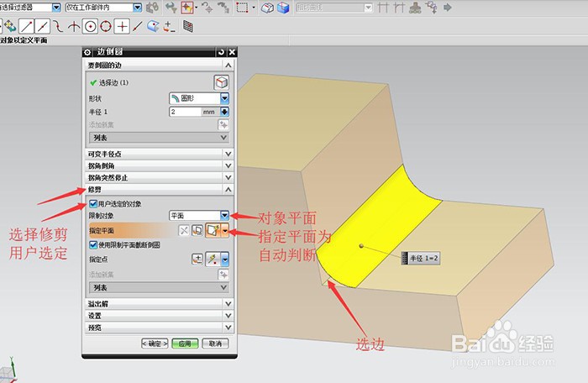Viewport: 588px width, 383px height.
Task: Toggle the arc center snap icon
Action: [90, 27]
